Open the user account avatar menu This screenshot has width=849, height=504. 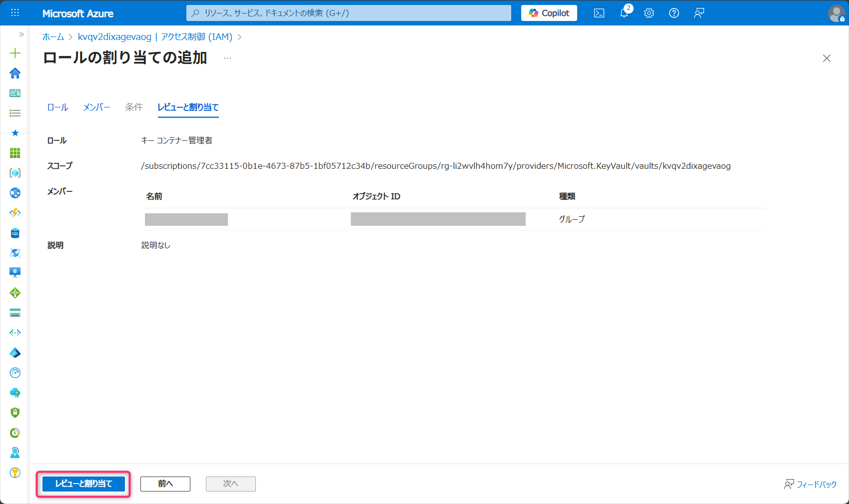click(836, 13)
